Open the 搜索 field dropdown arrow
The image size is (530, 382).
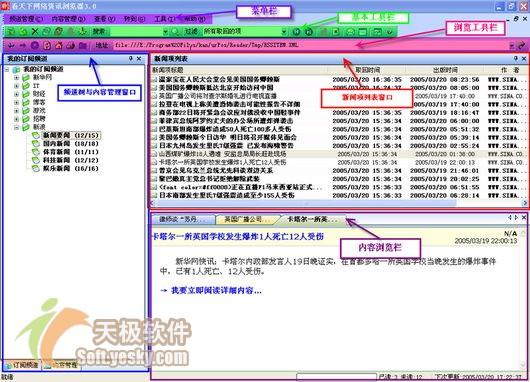tap(165, 32)
